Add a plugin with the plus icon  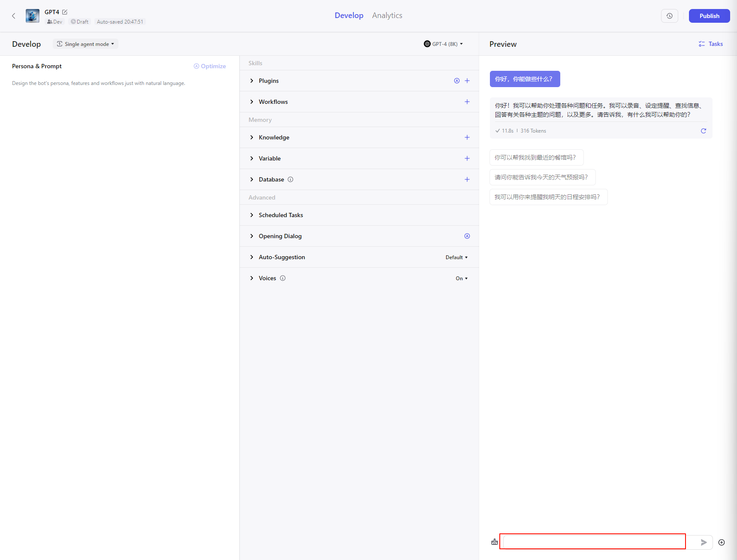(467, 81)
